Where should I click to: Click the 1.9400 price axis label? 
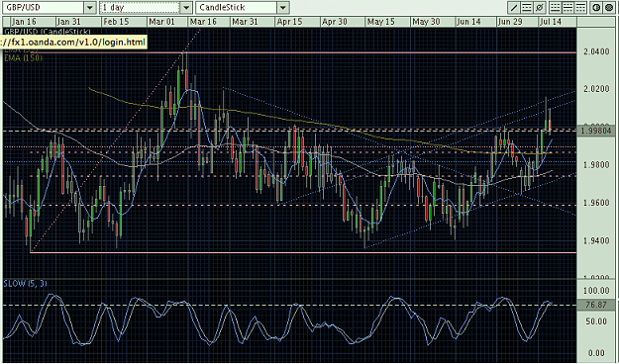point(596,240)
